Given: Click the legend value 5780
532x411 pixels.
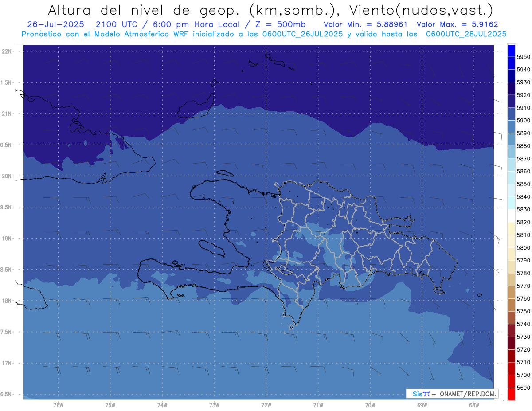Looking at the screenshot, I should click(x=524, y=273).
